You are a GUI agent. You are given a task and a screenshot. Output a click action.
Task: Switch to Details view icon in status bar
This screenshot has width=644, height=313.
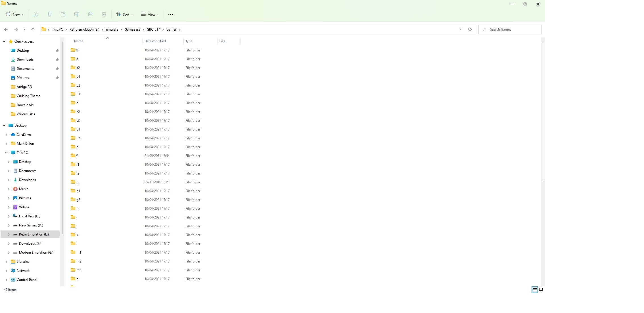535,290
